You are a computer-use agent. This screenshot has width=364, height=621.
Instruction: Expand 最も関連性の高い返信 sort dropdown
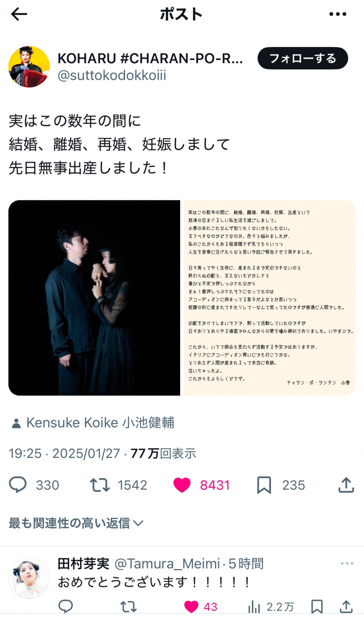(x=76, y=523)
